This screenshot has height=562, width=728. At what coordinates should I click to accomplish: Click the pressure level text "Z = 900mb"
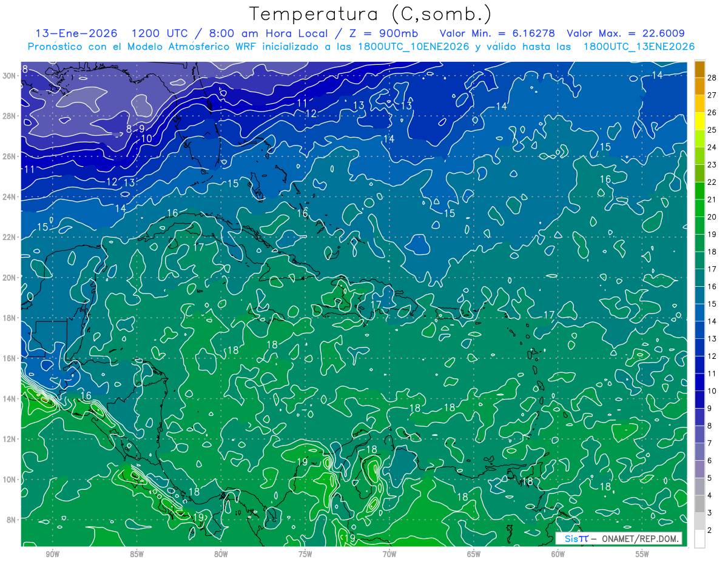coord(383,33)
